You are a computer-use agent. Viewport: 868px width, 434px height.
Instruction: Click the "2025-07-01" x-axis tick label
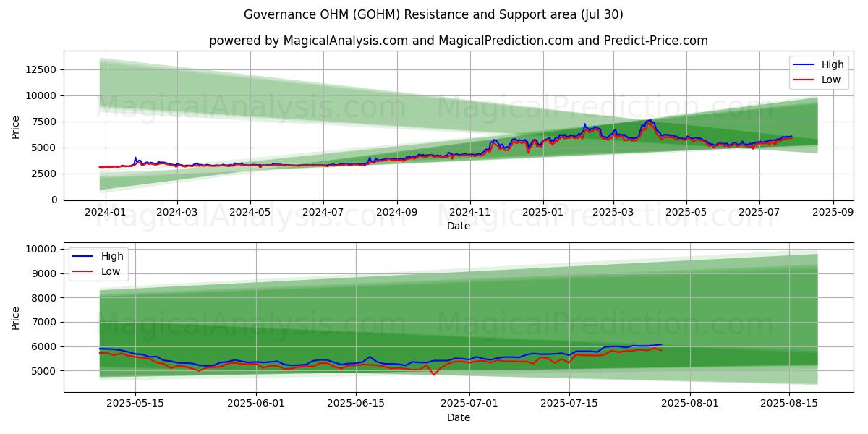470,404
